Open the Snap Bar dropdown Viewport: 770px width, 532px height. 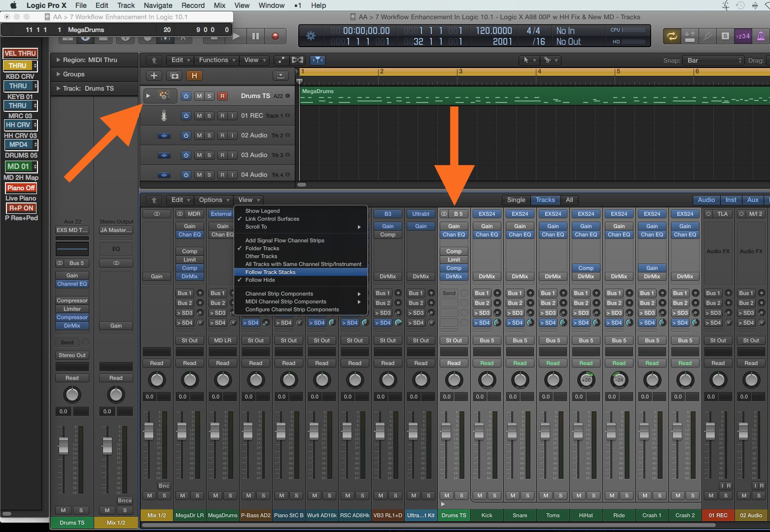tap(713, 60)
